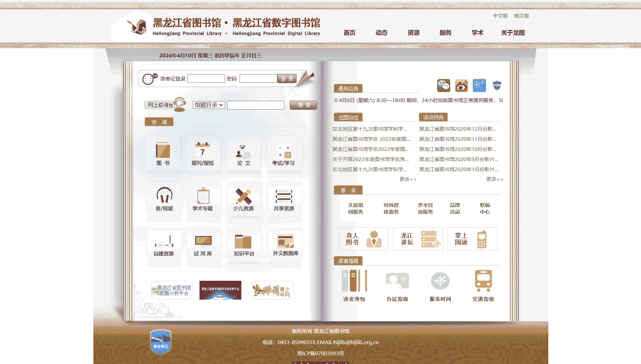
Task: Open the 动态 navigation item
Action: (381, 33)
